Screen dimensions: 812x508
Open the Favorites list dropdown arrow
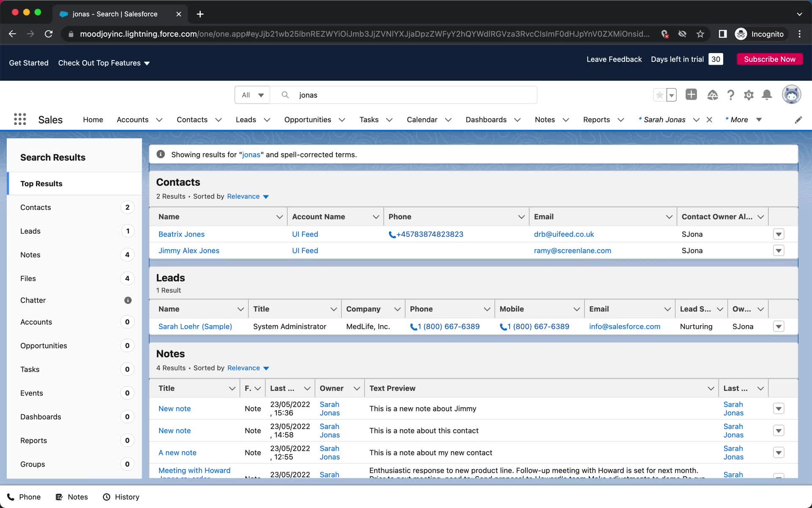671,95
